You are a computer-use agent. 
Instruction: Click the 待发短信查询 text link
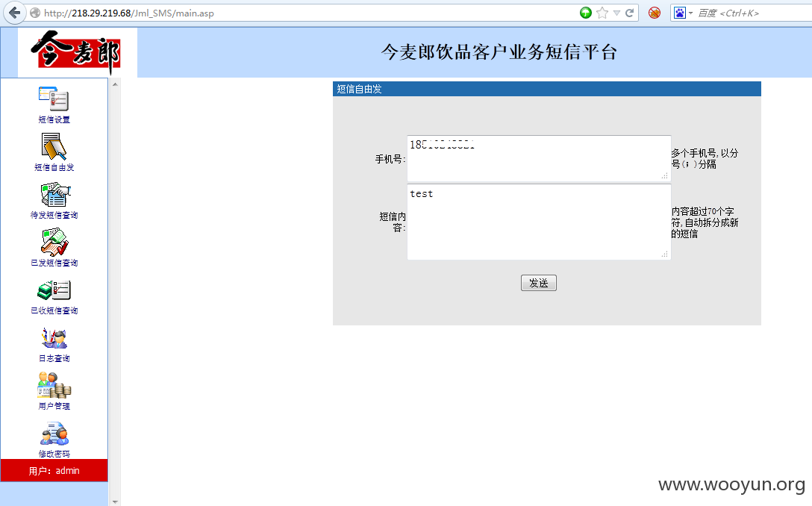54,215
